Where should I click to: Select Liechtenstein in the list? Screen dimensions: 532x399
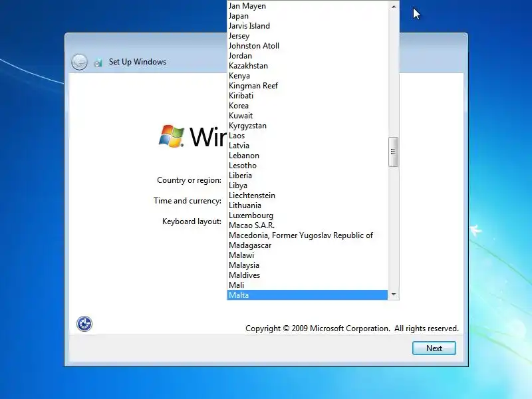tap(307, 196)
